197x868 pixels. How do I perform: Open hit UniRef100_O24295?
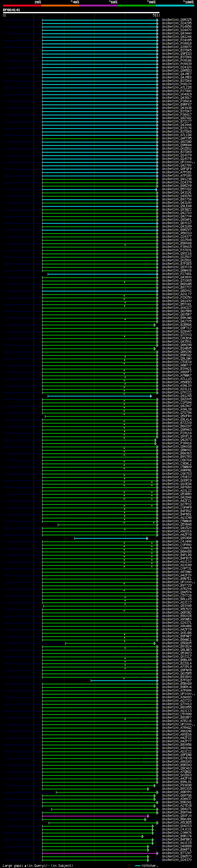(x=177, y=23)
